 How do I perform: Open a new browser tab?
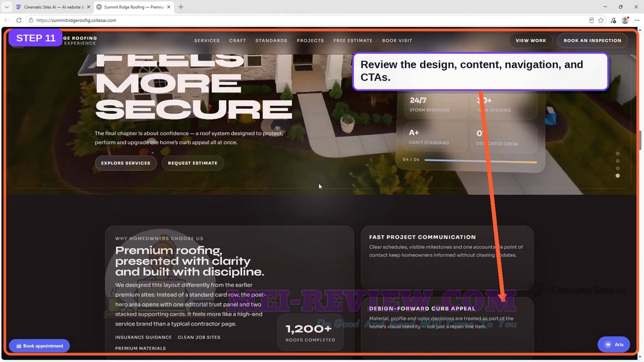(180, 7)
